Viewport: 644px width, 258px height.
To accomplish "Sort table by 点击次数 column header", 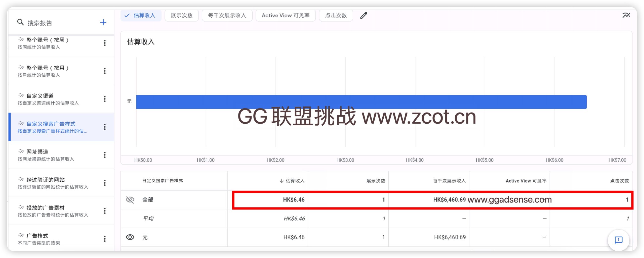I will click(619, 181).
